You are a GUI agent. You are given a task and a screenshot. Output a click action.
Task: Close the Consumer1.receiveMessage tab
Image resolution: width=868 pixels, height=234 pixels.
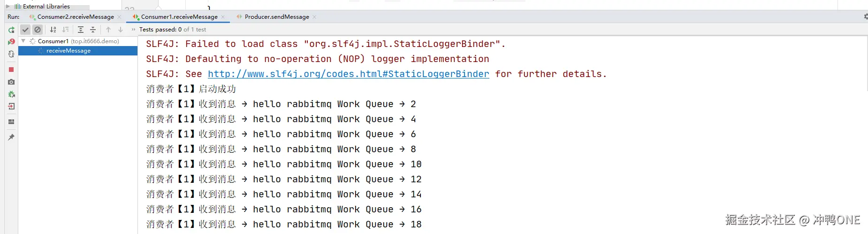pos(223,17)
